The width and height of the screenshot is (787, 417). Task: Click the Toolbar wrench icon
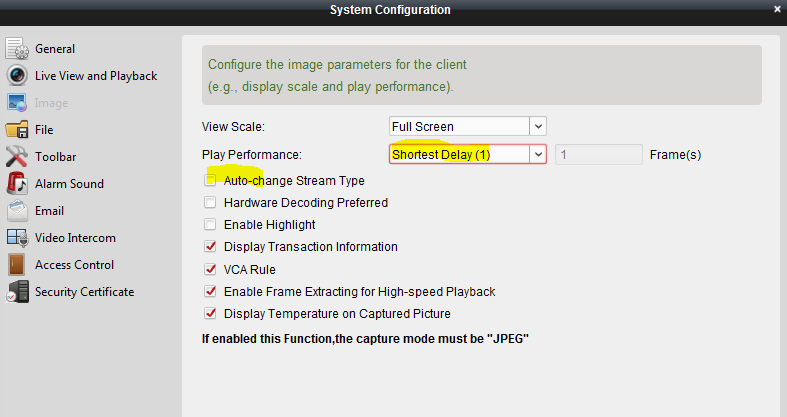pos(17,157)
